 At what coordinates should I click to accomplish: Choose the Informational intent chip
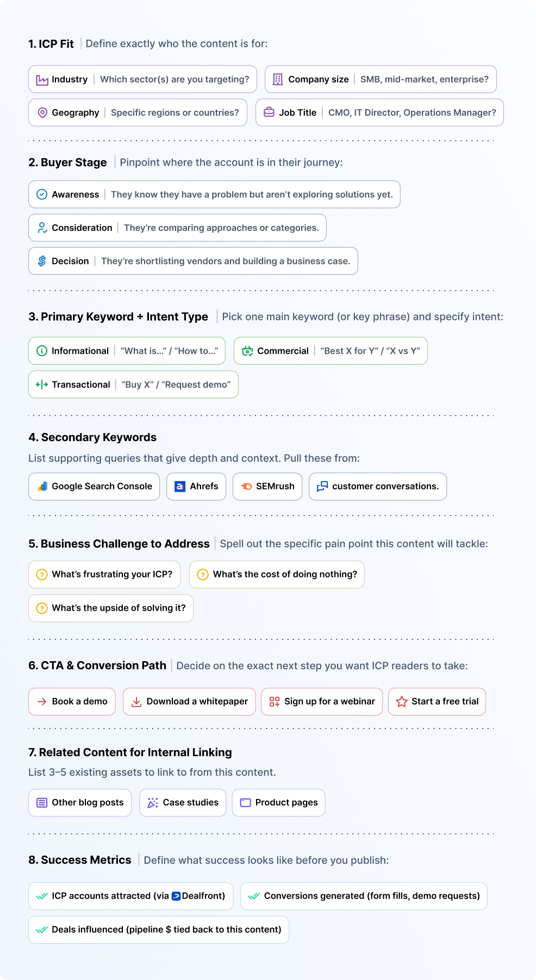pos(127,351)
